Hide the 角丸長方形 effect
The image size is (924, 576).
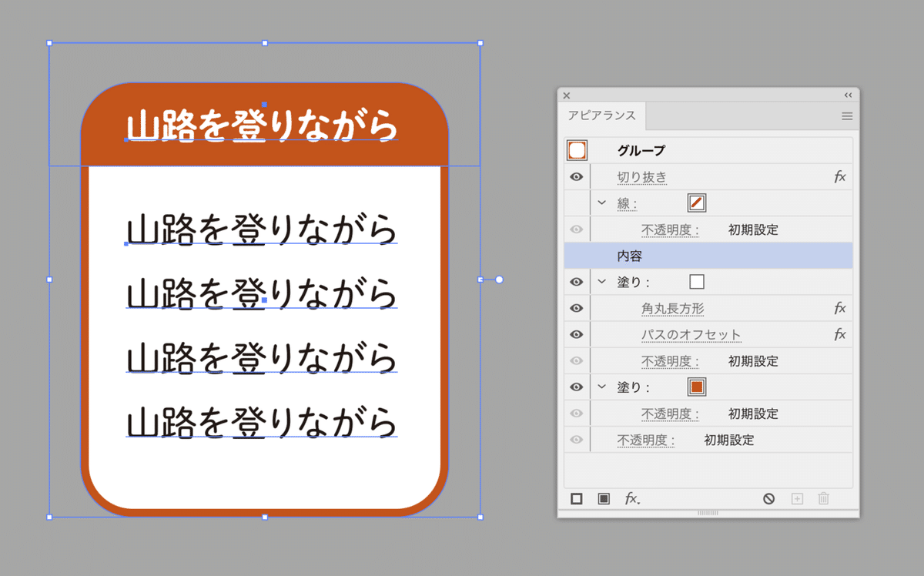[577, 308]
